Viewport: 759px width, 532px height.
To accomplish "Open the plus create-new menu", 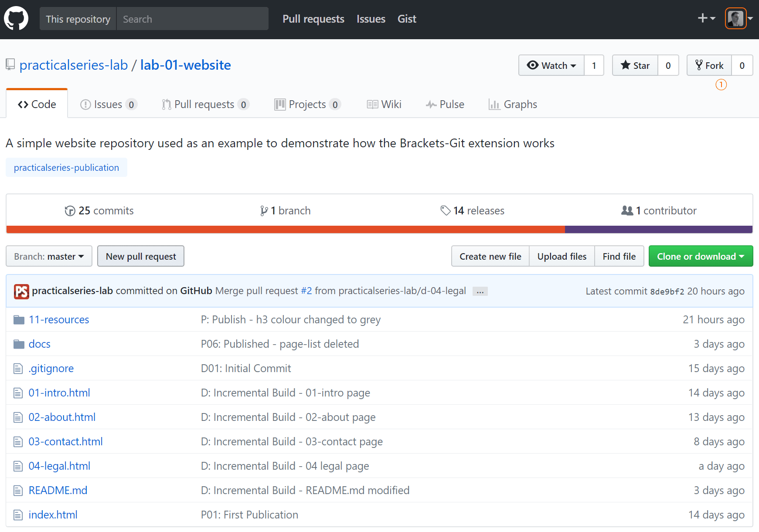I will tap(706, 18).
